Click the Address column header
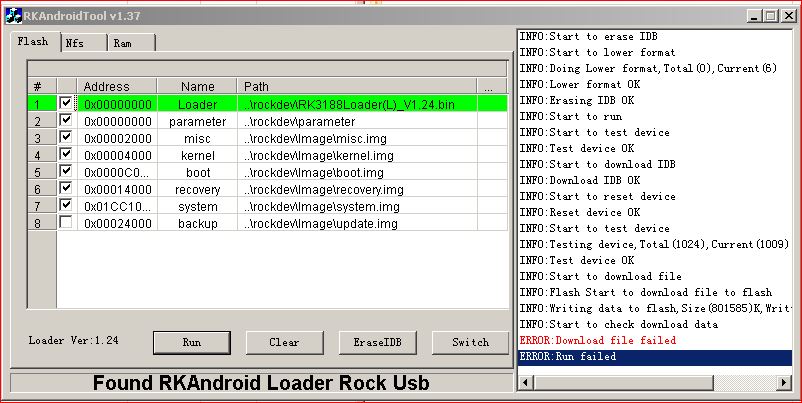802x403 pixels. pyautogui.click(x=117, y=86)
